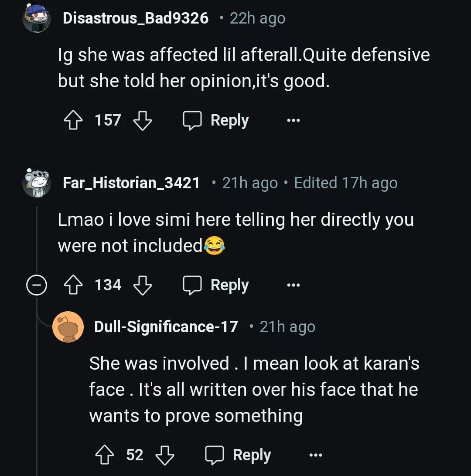
Task: Visit Disastrous_Bad9326's username link
Action: 136,18
